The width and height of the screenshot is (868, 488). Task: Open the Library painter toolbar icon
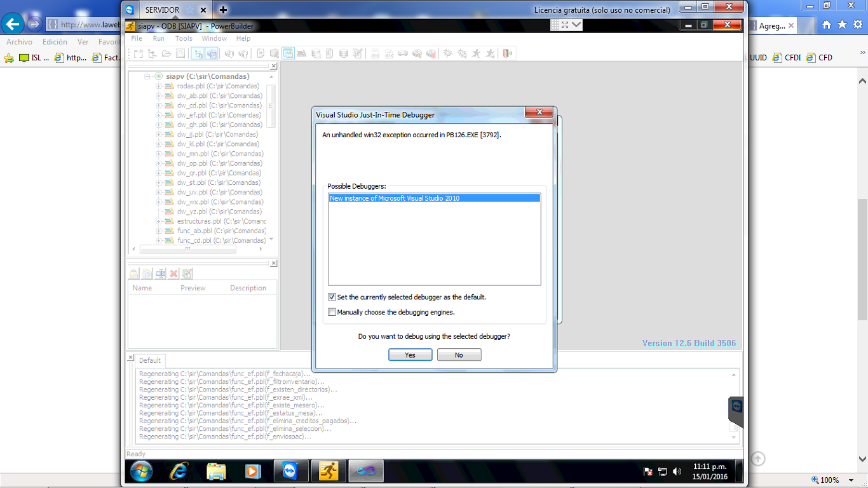point(302,54)
